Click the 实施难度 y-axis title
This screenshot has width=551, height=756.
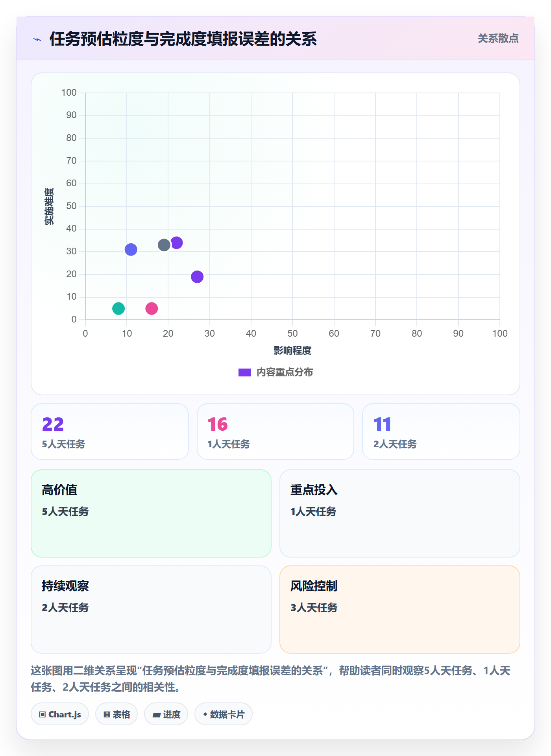coord(49,206)
